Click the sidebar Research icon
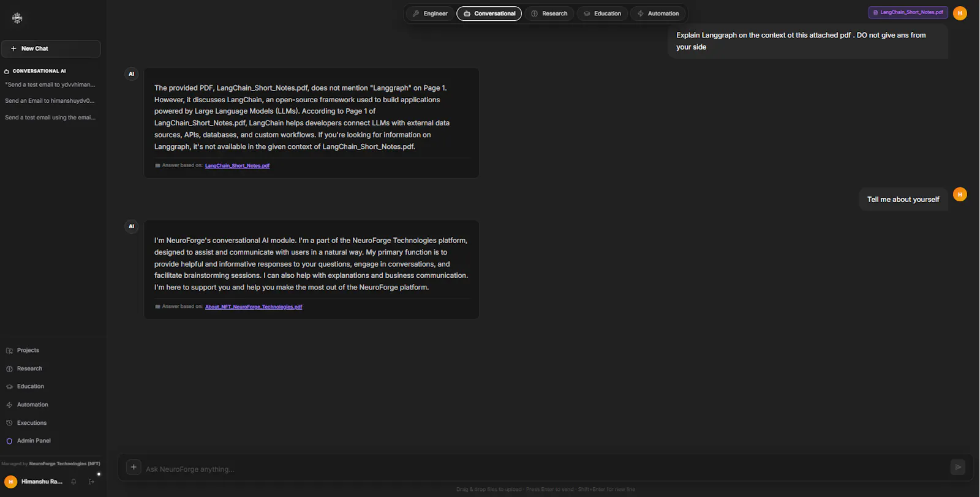The image size is (980, 497). [x=9, y=369]
